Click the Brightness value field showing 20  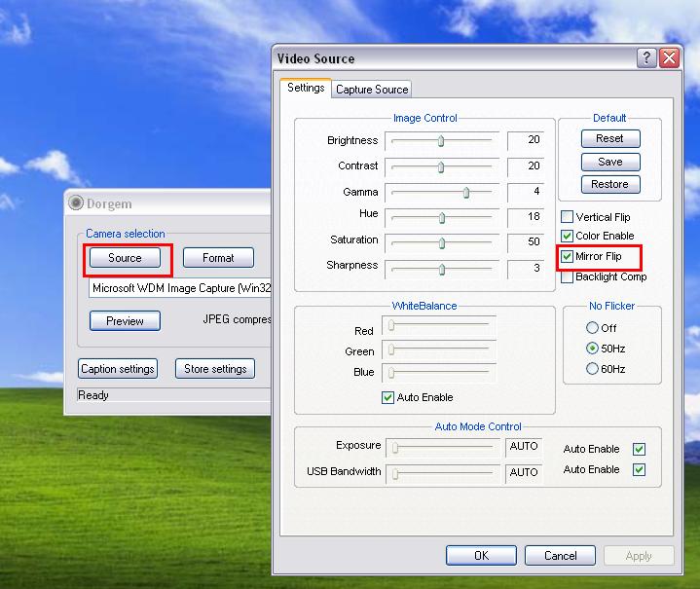click(x=526, y=140)
